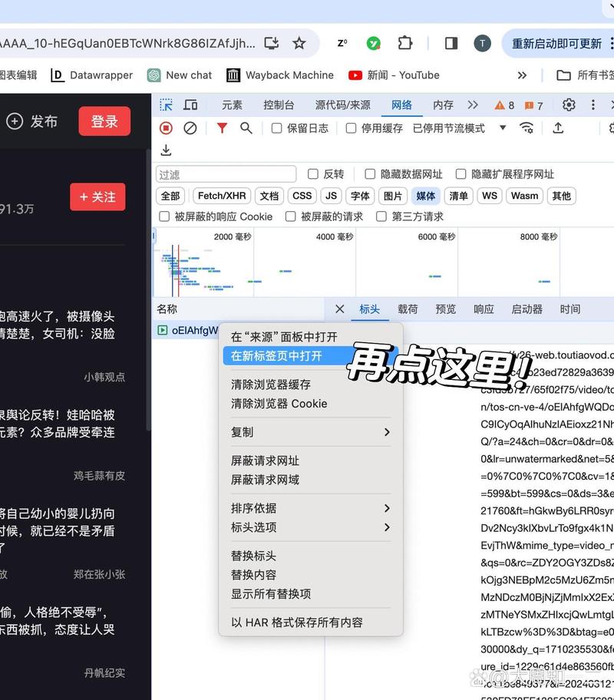Open the Extensions puzzle icon
Image resolution: width=614 pixels, height=700 pixels.
405,43
